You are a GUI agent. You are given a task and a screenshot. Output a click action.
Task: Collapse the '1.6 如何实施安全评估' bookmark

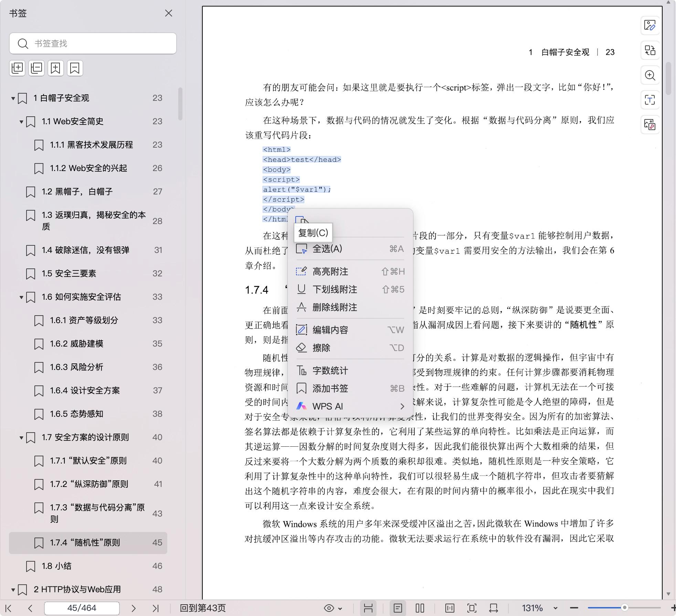[x=21, y=297]
